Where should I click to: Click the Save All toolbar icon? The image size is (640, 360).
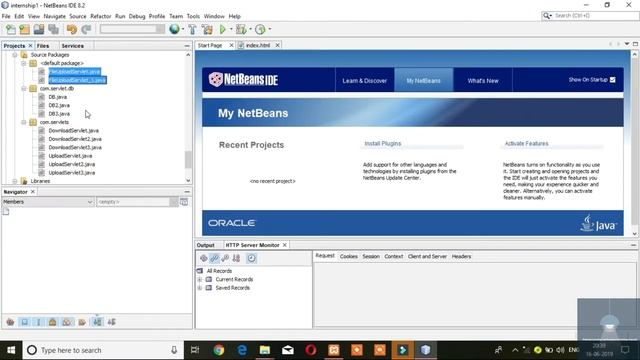[53, 29]
